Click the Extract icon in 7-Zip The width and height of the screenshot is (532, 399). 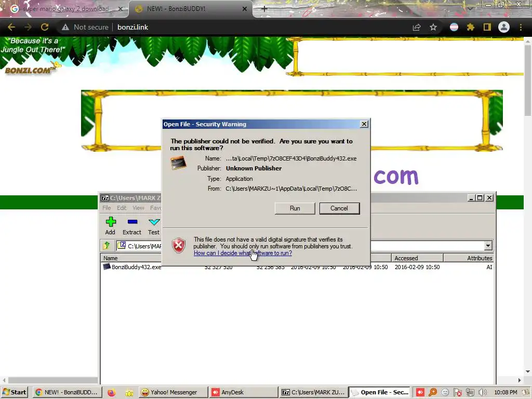132,226
